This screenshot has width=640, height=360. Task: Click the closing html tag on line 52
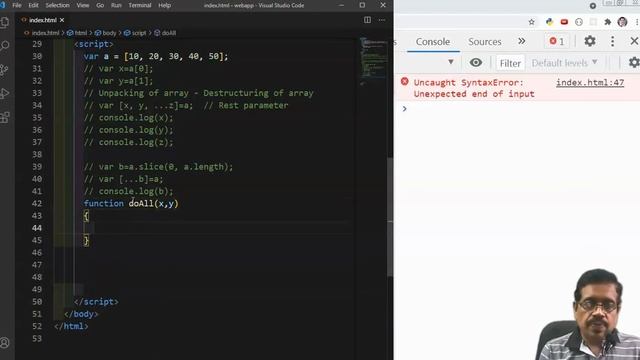pyautogui.click(x=71, y=326)
